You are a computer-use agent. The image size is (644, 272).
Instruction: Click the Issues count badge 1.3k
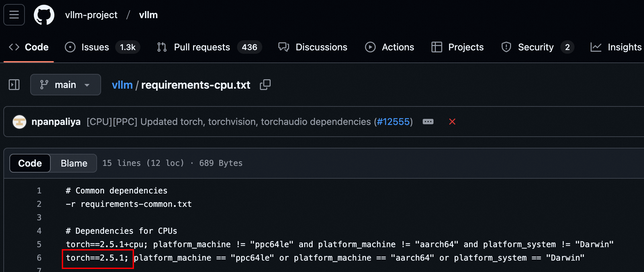tap(128, 47)
